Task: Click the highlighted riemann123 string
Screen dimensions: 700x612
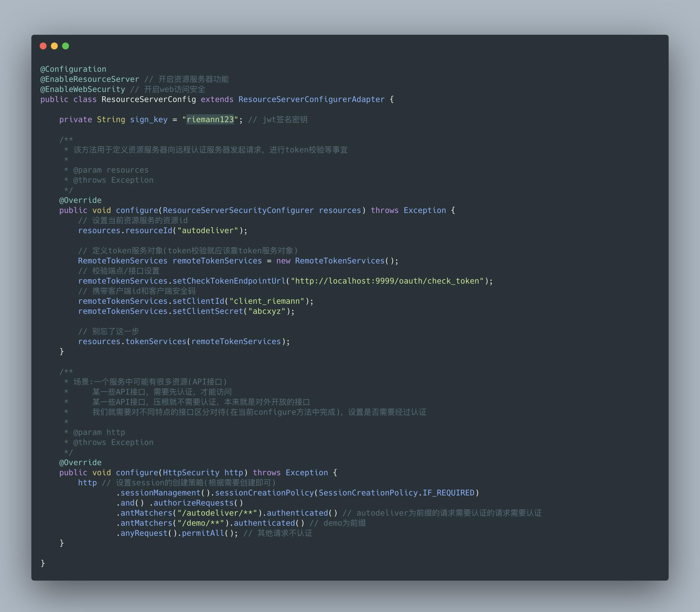Action: [210, 120]
